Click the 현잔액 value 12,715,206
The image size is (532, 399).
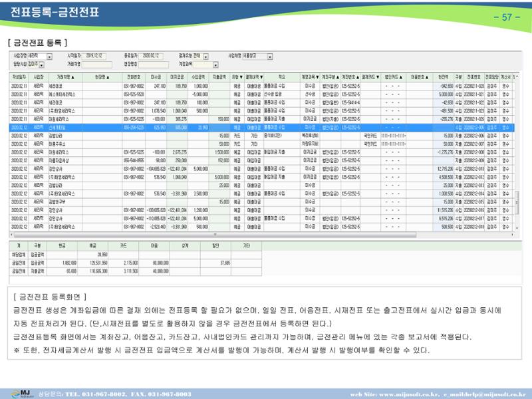click(x=445, y=169)
